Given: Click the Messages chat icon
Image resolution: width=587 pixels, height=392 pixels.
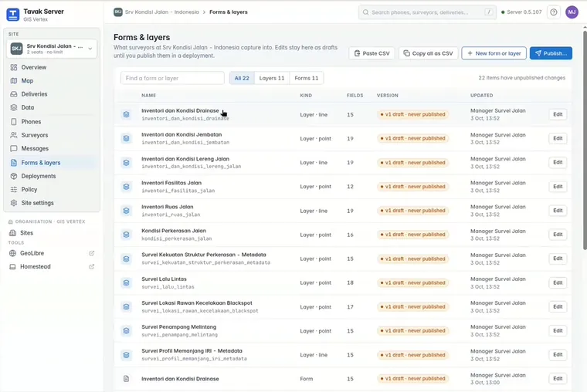Looking at the screenshot, I should click(14, 148).
